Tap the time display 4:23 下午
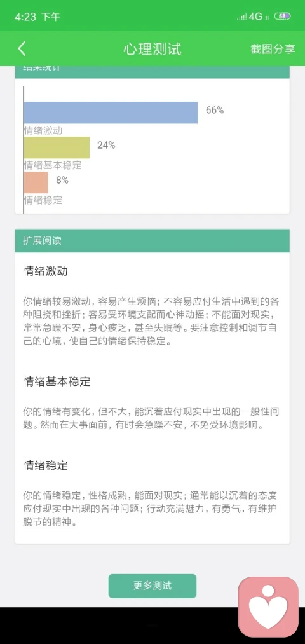This screenshot has width=305, height=644. [37, 17]
